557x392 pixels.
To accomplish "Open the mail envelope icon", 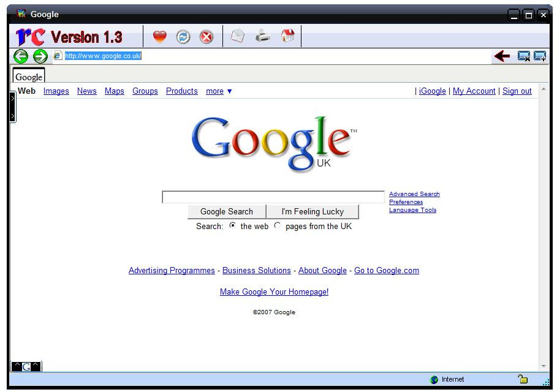I will (x=237, y=36).
